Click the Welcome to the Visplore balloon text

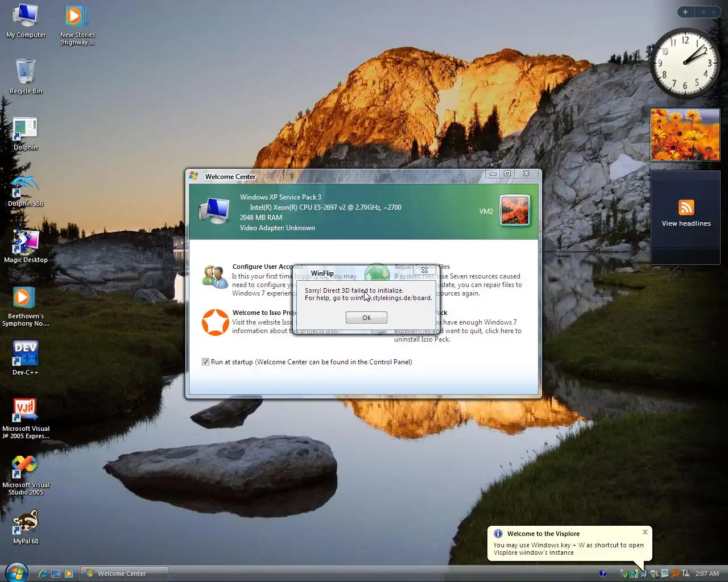(543, 534)
